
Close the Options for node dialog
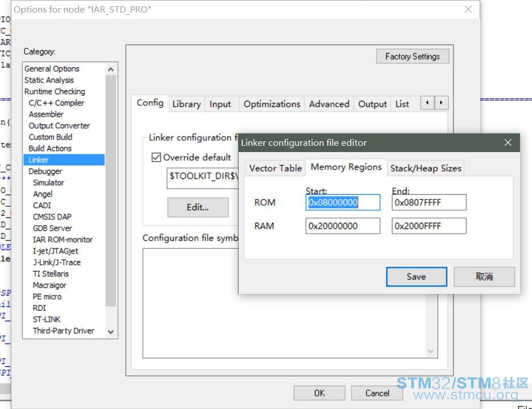(x=468, y=9)
